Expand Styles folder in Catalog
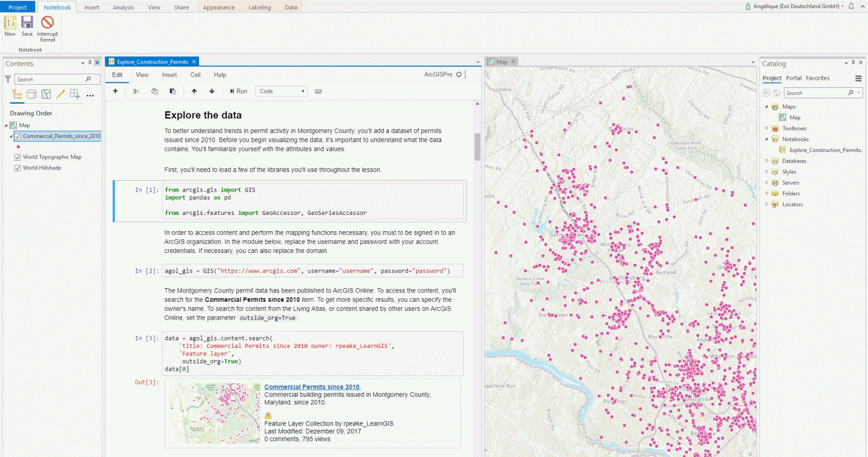 (767, 172)
